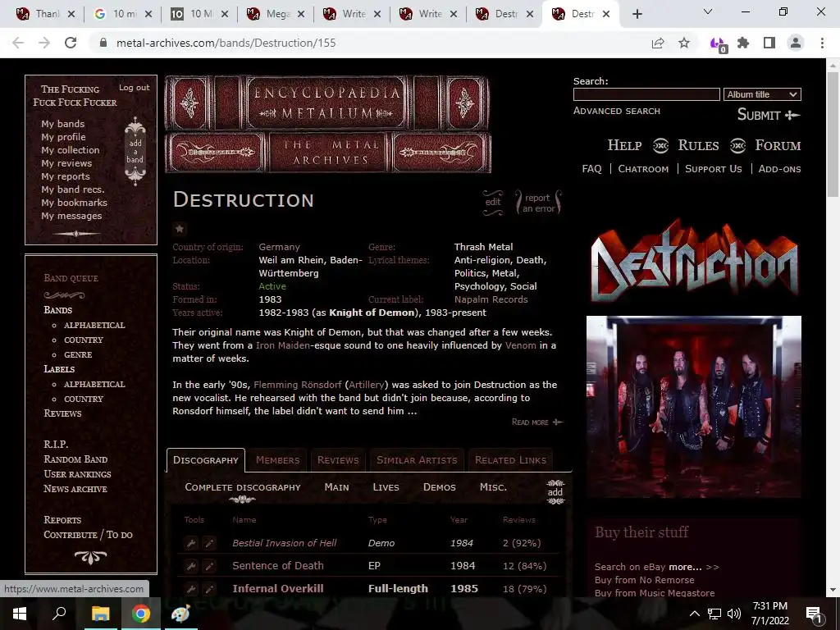Show hidden system tray icons chevron

(x=694, y=614)
